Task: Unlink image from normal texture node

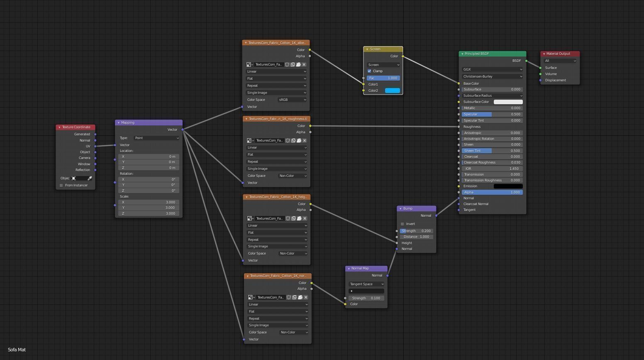Action: [x=306, y=297]
